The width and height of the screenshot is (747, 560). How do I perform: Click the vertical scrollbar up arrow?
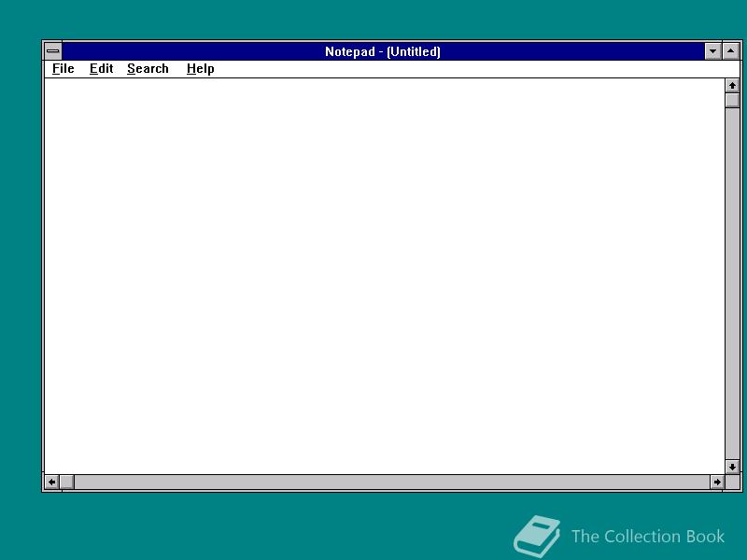pos(732,86)
